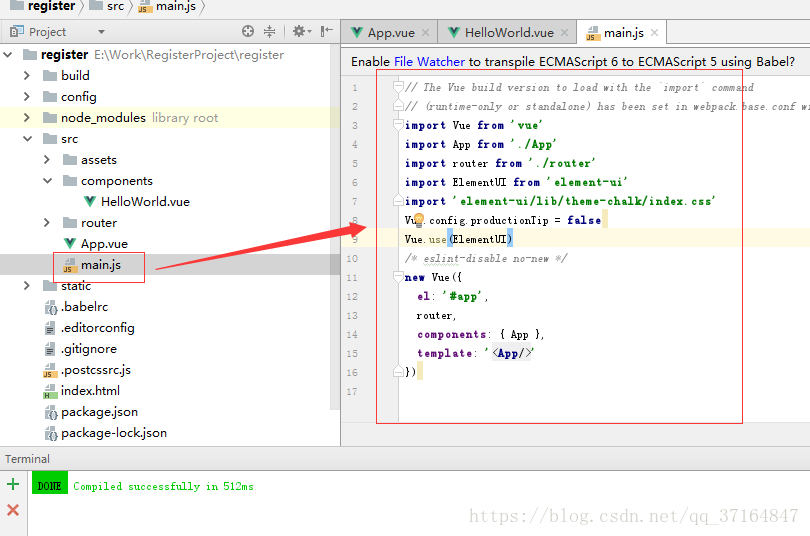Expand the build folder
Viewport: 810px width, 536px height.
27,75
